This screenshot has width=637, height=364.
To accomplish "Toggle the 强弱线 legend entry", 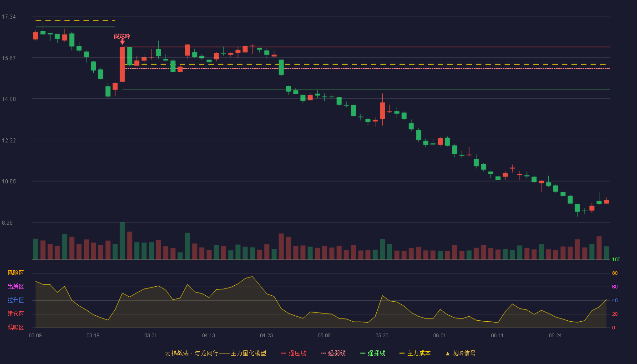I will pos(333,353).
